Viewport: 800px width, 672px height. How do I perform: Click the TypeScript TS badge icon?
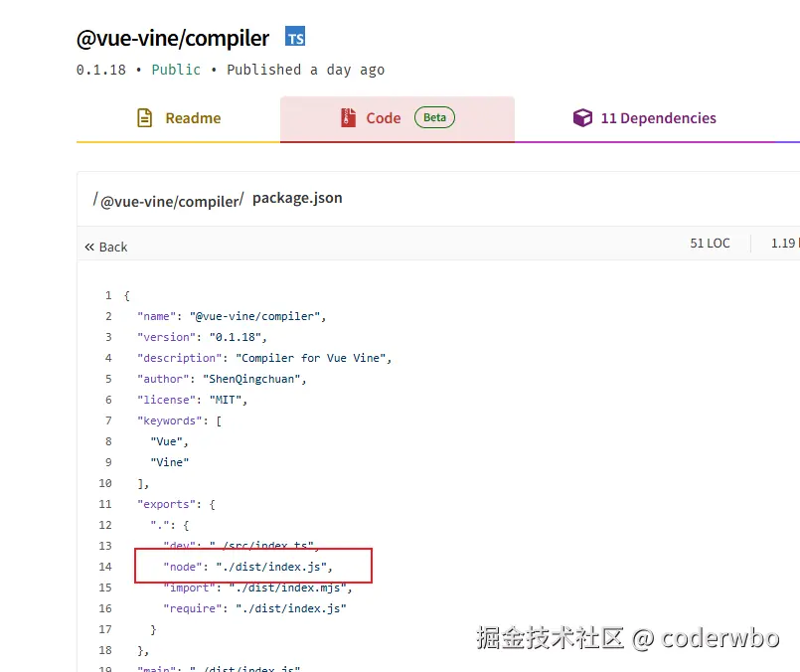295,36
